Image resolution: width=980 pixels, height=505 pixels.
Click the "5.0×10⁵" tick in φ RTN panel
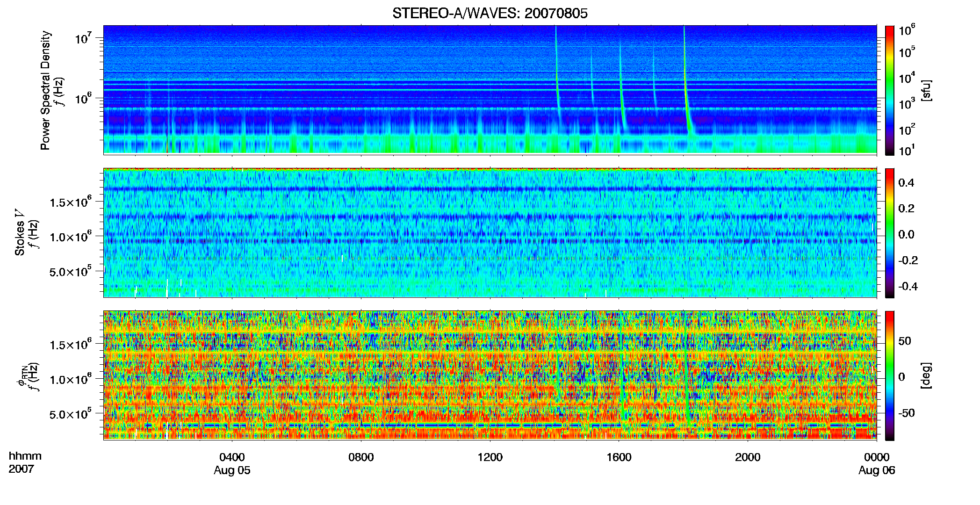pos(71,414)
